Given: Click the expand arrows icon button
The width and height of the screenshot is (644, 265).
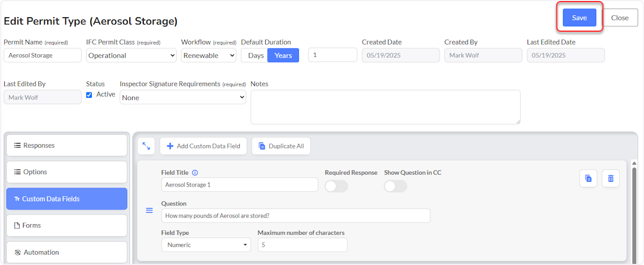Looking at the screenshot, I should [x=147, y=146].
